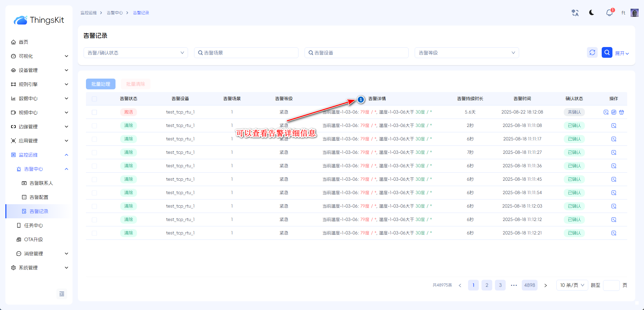This screenshot has width=644, height=310.
Task: Open notifications bell with red badge
Action: 609,13
